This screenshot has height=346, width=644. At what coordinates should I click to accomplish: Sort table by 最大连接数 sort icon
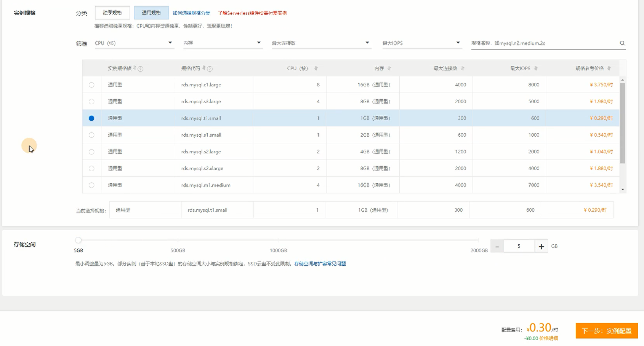(462, 69)
